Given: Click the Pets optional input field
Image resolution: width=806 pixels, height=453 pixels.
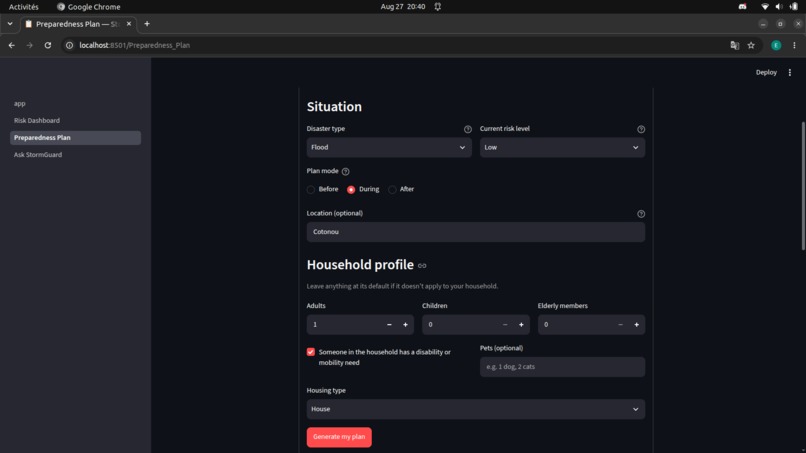Looking at the screenshot, I should tap(562, 367).
